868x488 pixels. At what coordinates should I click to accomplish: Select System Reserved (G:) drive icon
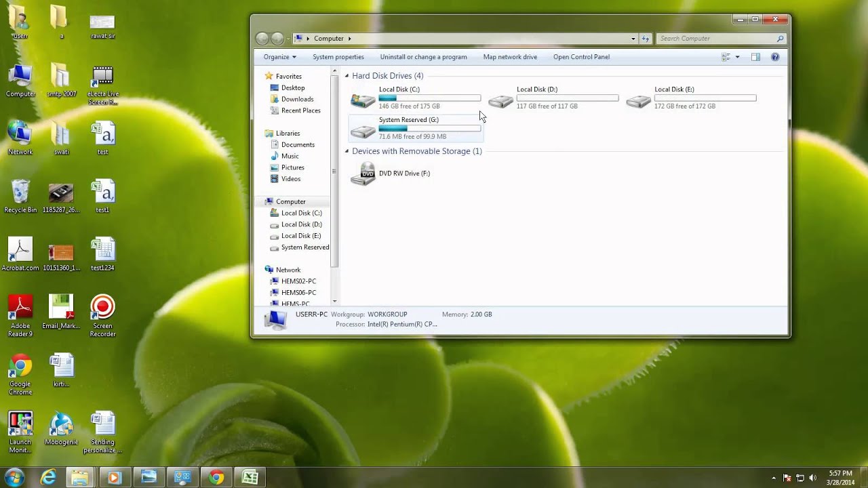(363, 130)
